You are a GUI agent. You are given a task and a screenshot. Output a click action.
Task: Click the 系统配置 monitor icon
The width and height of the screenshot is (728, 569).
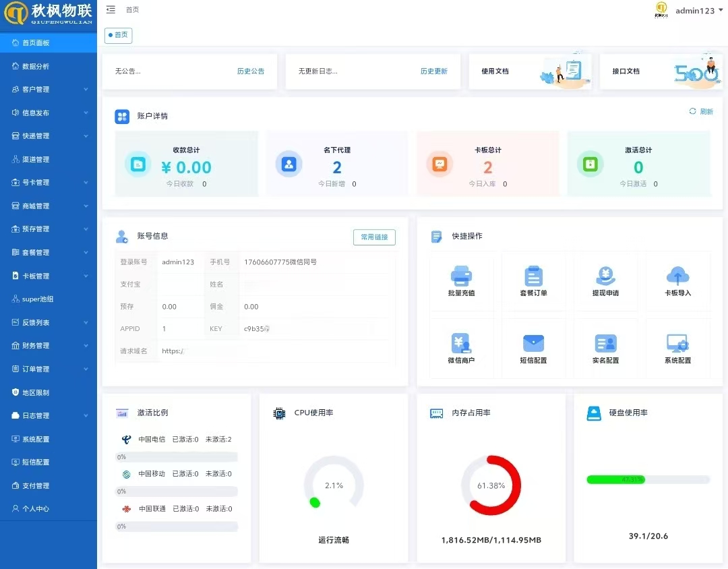[x=677, y=343]
